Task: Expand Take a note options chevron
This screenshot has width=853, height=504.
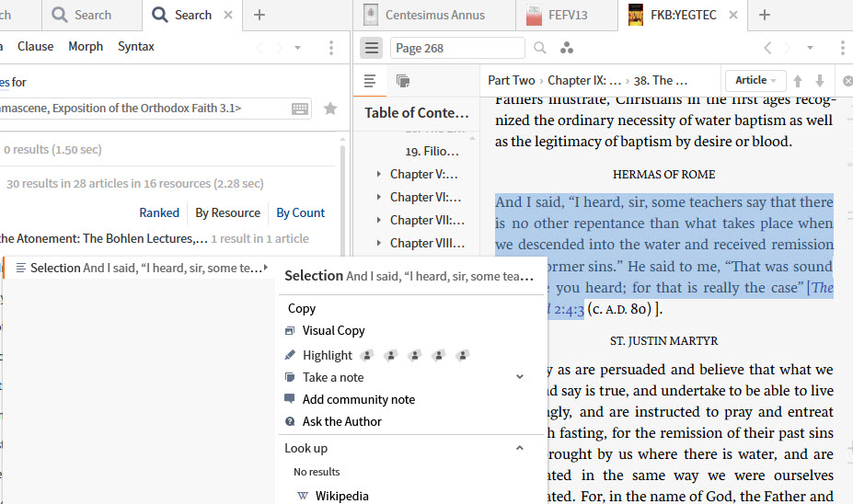Action: coord(520,377)
